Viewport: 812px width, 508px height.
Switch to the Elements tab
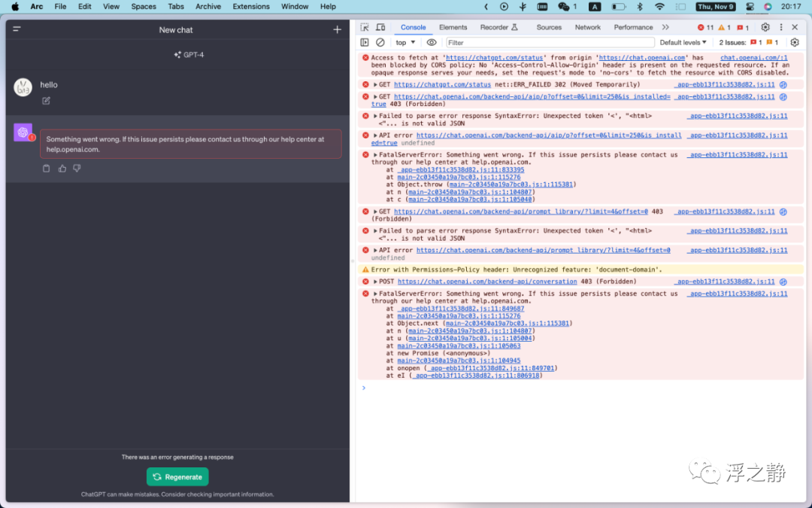pos(453,27)
